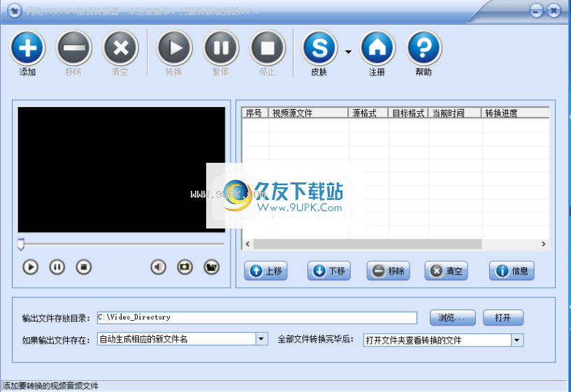
Task: Take snapshot with the camera icon
Action: pyautogui.click(x=185, y=267)
